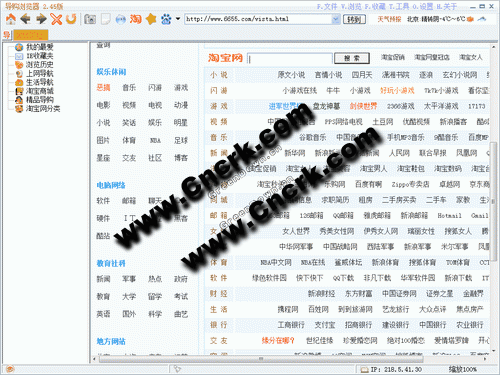Click the yellow star favorites icon
Viewport: 500px width, 375px height.
151,19
